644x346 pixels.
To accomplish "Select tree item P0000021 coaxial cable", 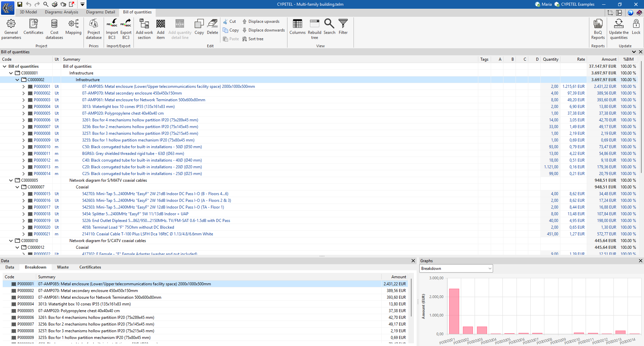I will click(42, 234).
